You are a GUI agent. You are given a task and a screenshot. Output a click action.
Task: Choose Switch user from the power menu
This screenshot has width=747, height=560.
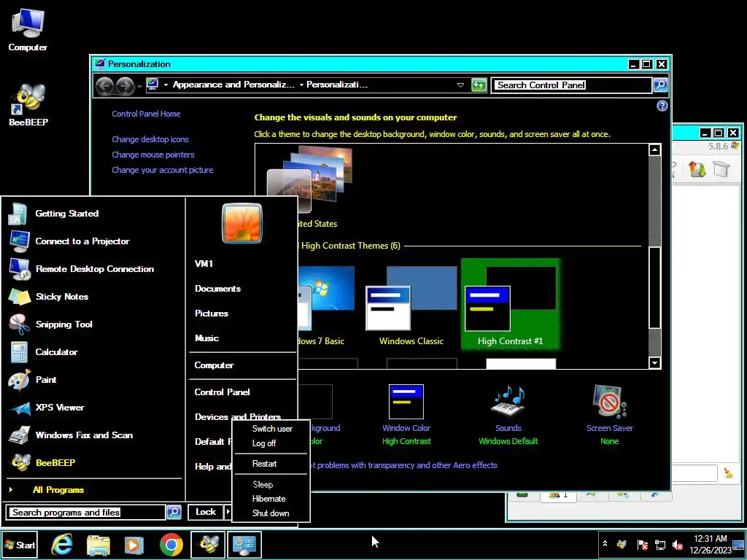(x=272, y=429)
